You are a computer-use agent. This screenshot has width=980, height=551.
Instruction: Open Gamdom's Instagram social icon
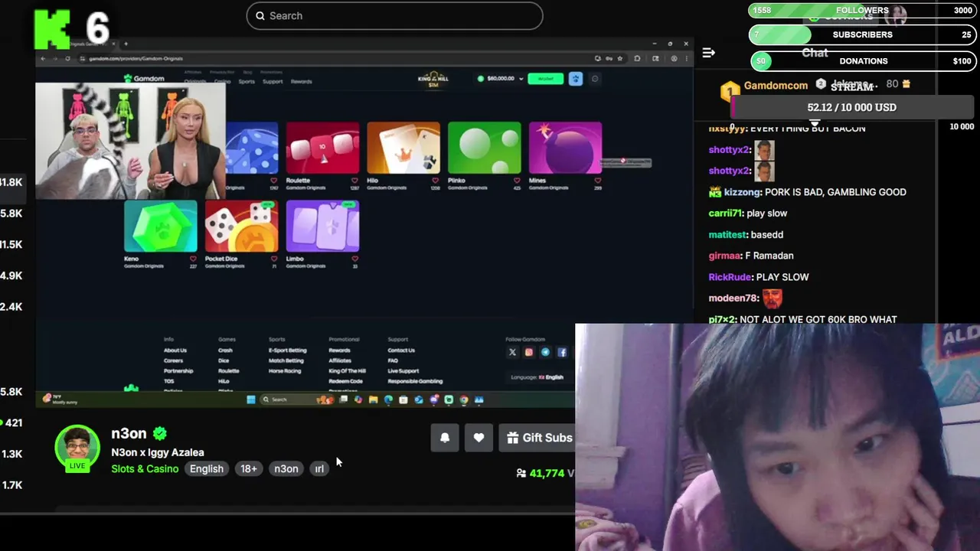(x=528, y=352)
